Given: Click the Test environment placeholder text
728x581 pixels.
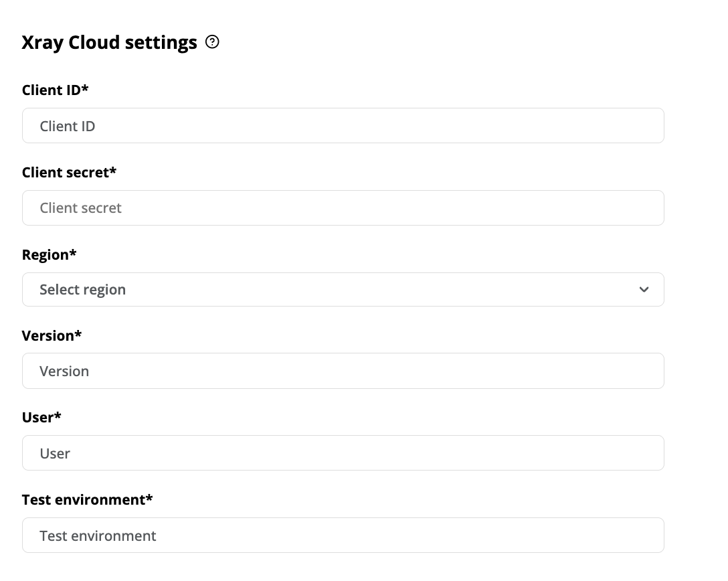Looking at the screenshot, I should click(98, 535).
